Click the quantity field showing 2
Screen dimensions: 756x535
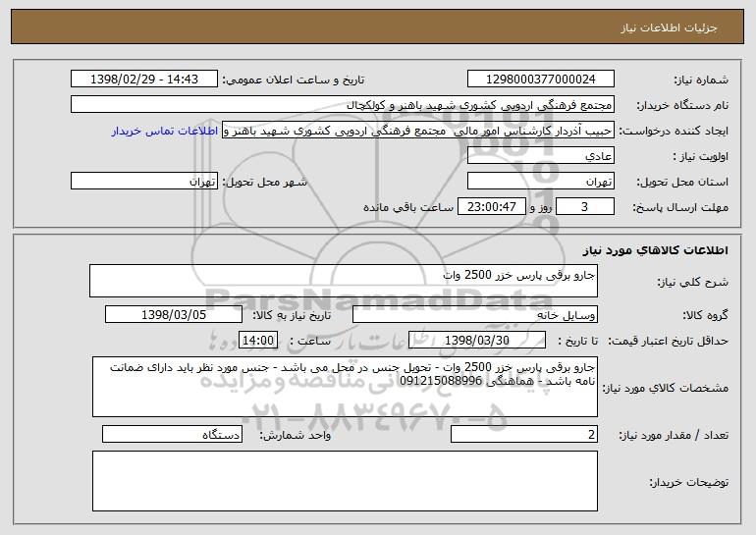tap(524, 434)
